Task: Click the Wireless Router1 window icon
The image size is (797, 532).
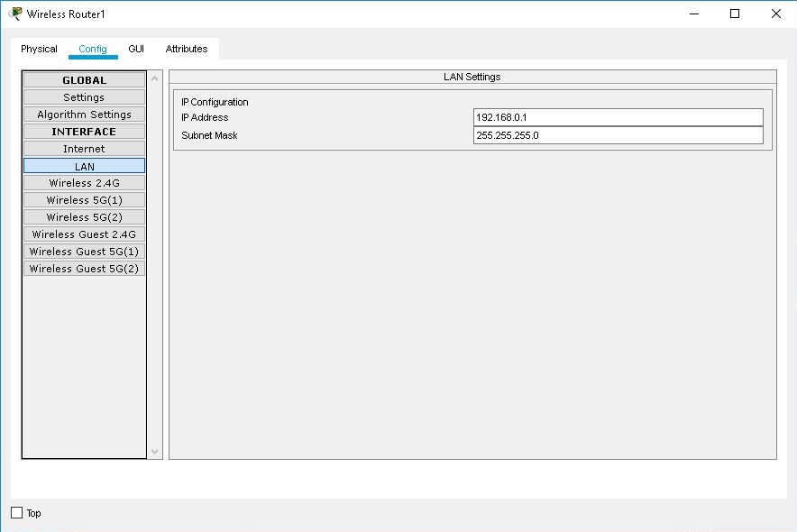Action: point(15,14)
